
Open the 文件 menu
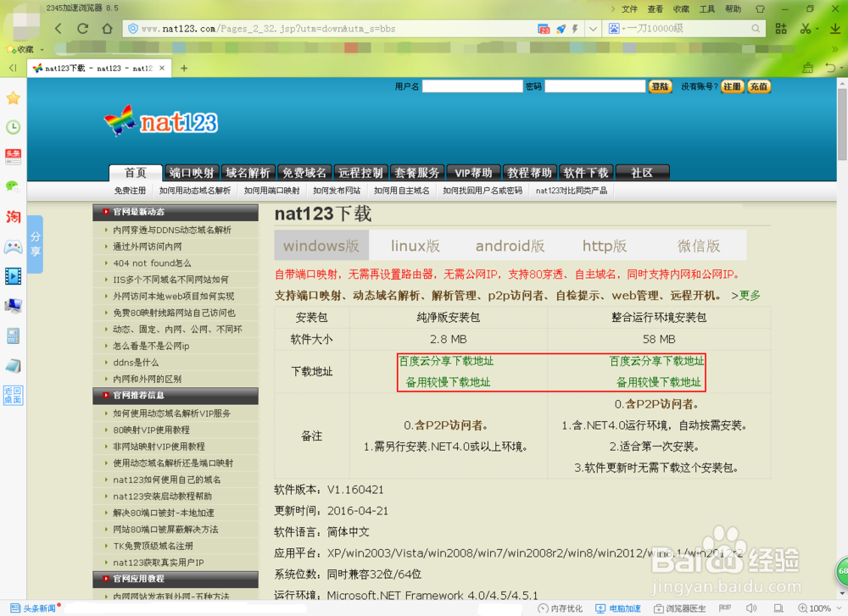point(629,8)
